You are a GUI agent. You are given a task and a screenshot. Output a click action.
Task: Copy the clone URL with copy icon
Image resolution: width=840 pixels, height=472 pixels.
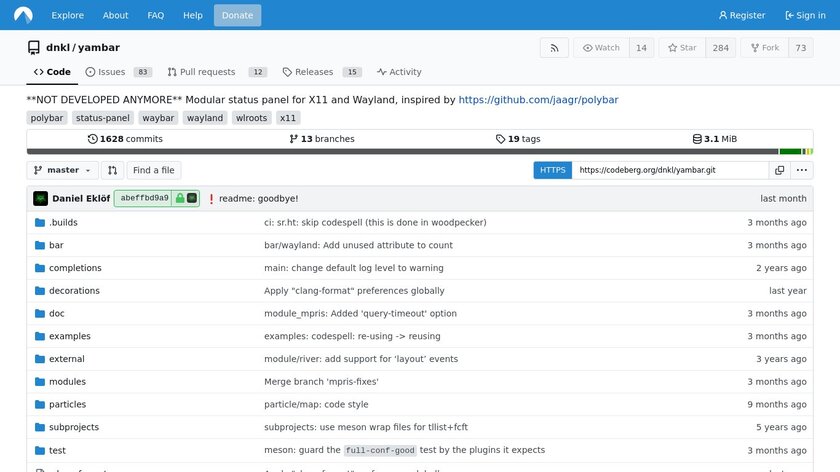779,170
